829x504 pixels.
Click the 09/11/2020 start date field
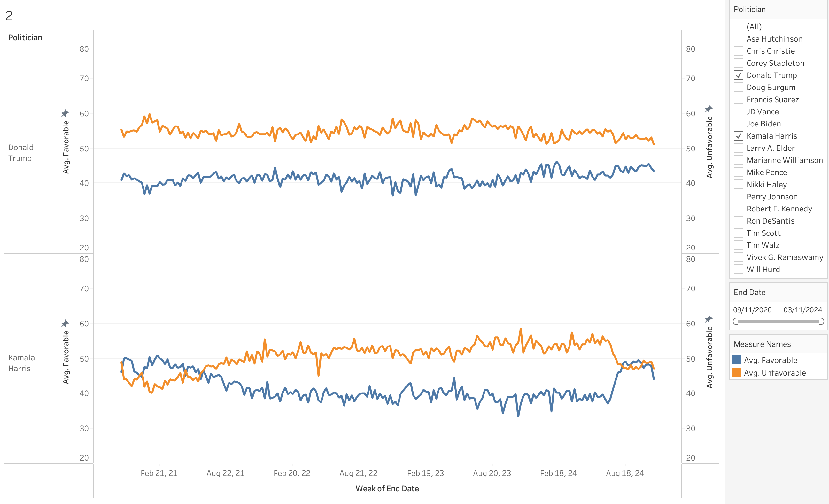pyautogui.click(x=752, y=310)
